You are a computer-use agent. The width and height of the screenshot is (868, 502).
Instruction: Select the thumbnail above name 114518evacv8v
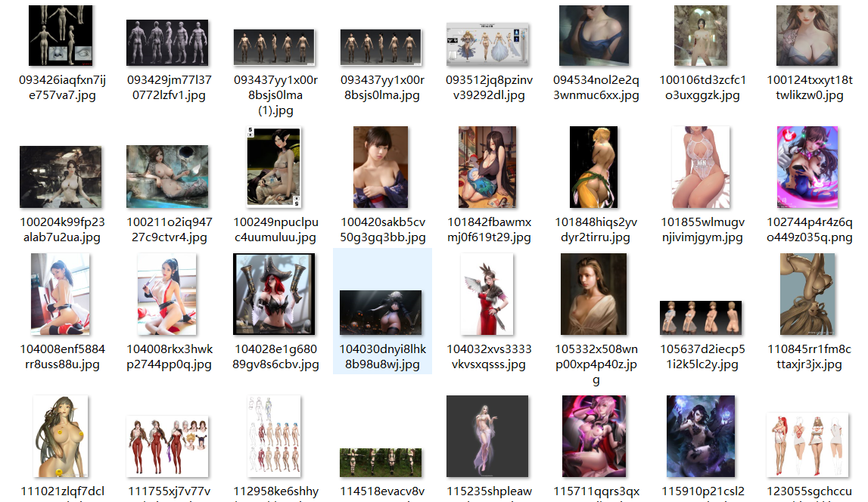point(381,463)
